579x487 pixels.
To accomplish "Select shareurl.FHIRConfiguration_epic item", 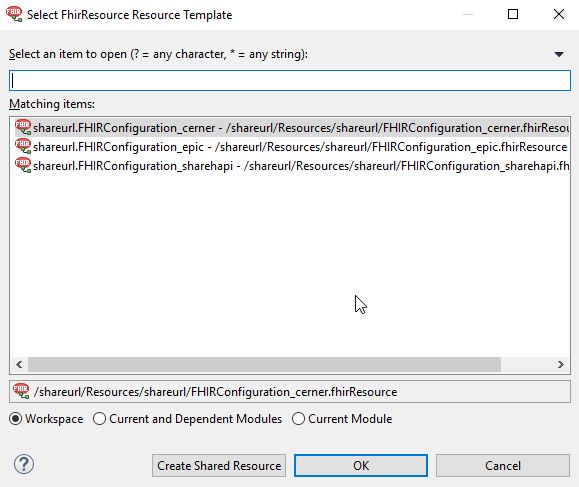I will 292,147.
